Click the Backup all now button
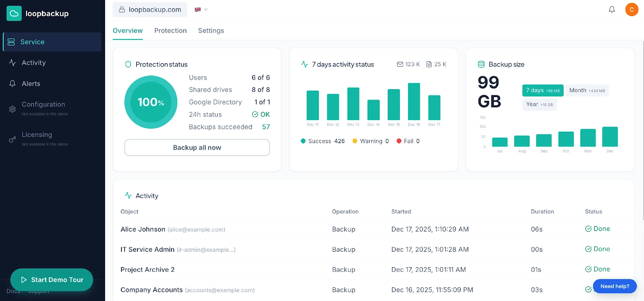 click(x=197, y=147)
